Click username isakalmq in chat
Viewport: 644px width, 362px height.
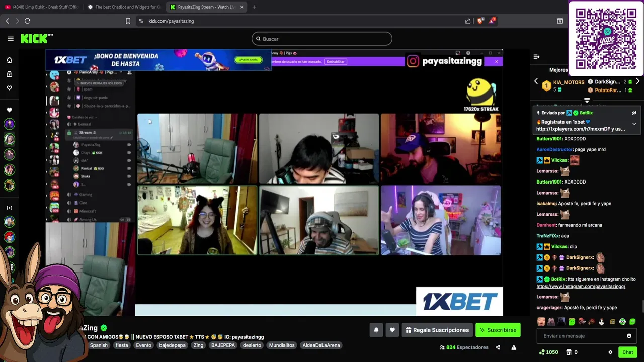click(546, 204)
